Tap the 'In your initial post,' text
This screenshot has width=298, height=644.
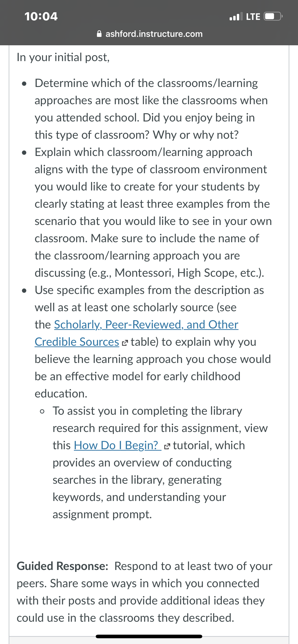(63, 57)
